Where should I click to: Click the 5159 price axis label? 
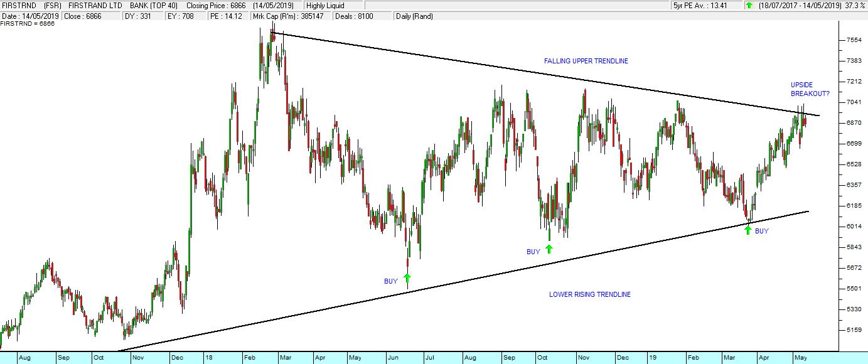point(854,330)
